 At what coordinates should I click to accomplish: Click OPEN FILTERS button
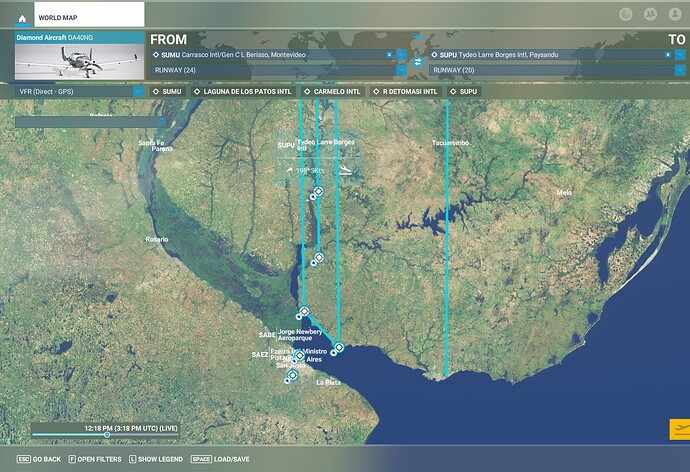click(x=100, y=459)
